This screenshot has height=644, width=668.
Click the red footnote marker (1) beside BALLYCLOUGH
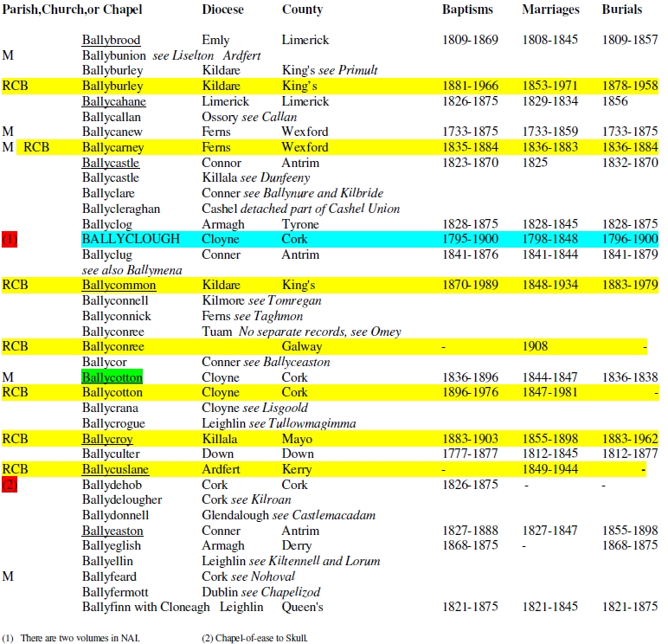pyautogui.click(x=10, y=239)
